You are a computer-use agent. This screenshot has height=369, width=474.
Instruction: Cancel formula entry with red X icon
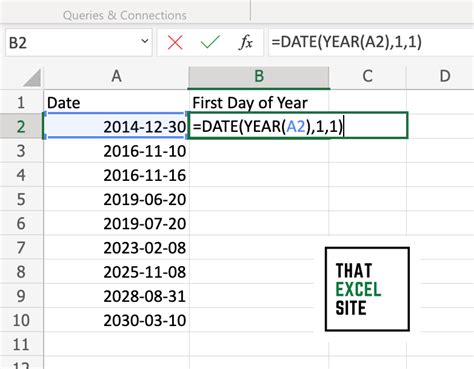tap(175, 43)
